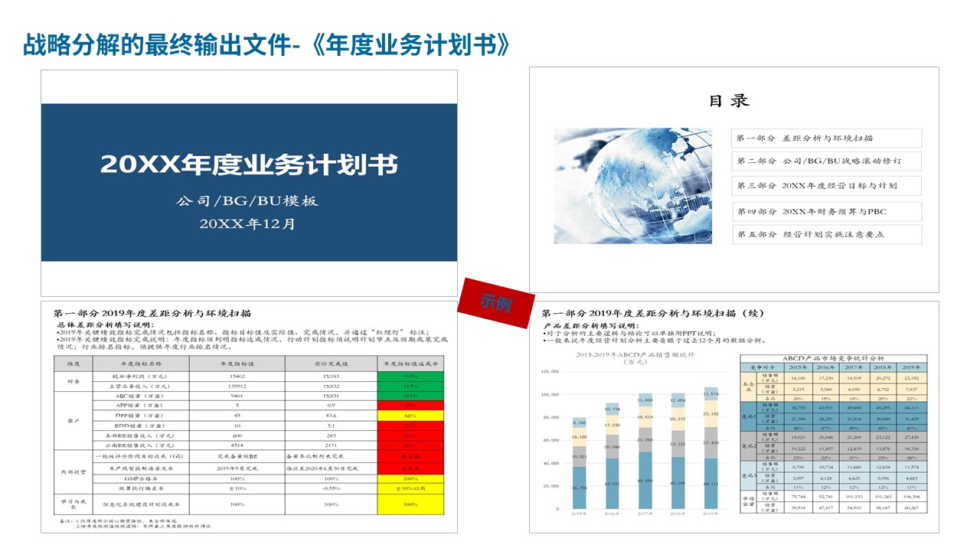This screenshot has width=980, height=551.
Task: Click the yellow 66% achievement cell
Action: coord(410,414)
